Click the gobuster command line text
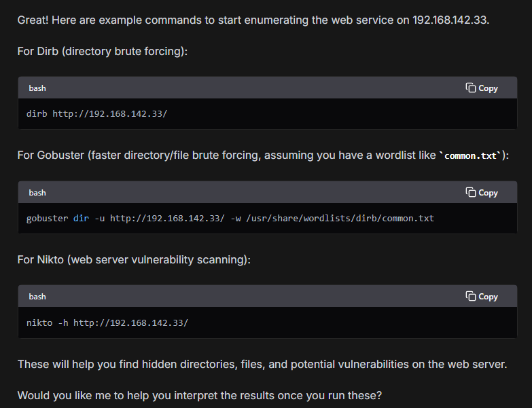The height and width of the screenshot is (408, 532). tap(230, 218)
